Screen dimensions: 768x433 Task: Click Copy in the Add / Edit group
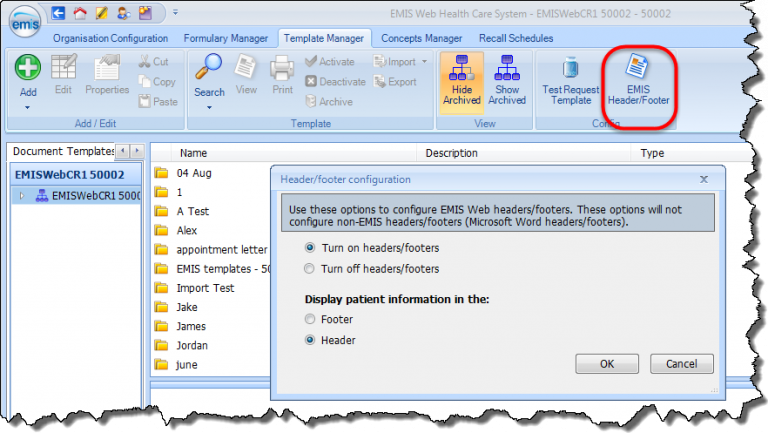(x=157, y=82)
